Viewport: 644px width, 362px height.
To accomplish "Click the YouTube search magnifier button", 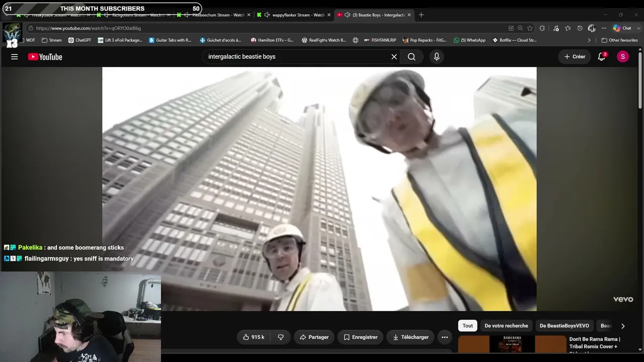I will (x=412, y=57).
